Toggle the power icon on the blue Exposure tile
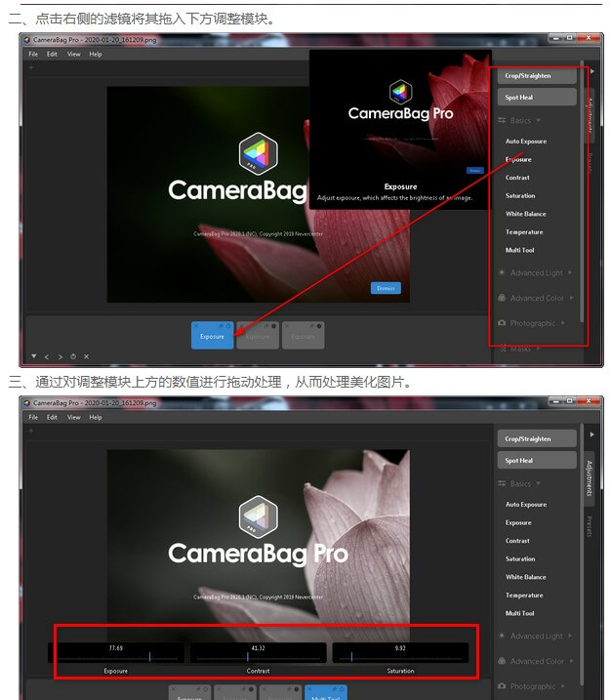This screenshot has width=612, height=700. click(228, 326)
